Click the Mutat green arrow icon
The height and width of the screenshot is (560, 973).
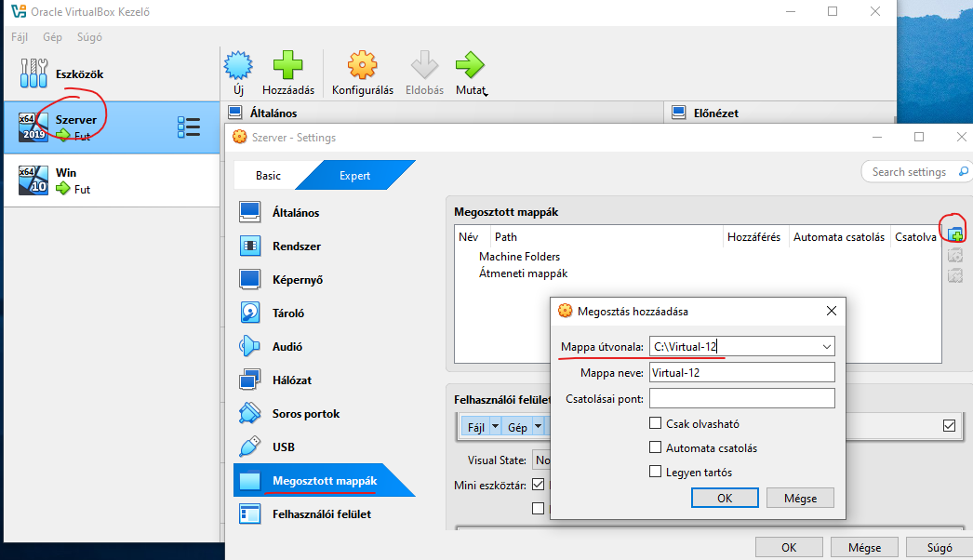pos(470,64)
